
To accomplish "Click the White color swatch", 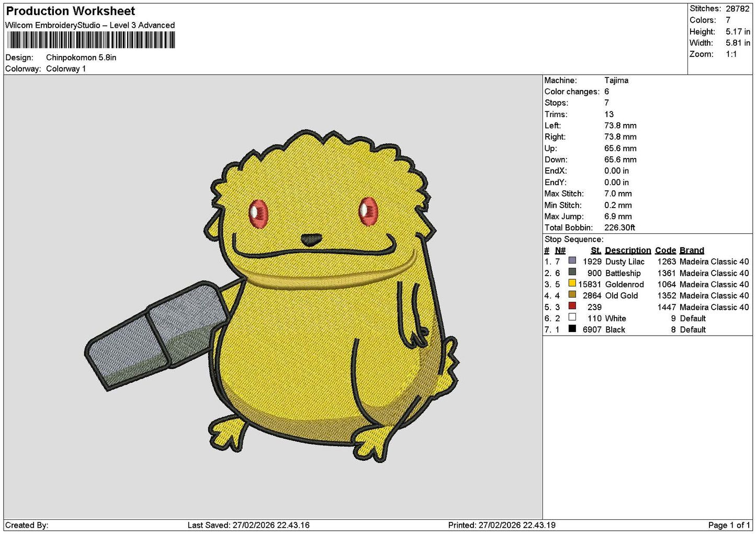I will coord(572,317).
